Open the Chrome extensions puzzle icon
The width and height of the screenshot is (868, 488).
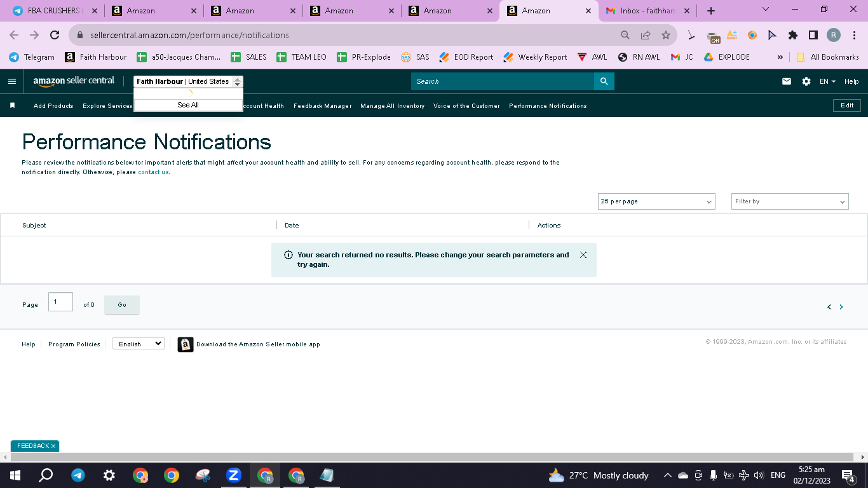(793, 36)
